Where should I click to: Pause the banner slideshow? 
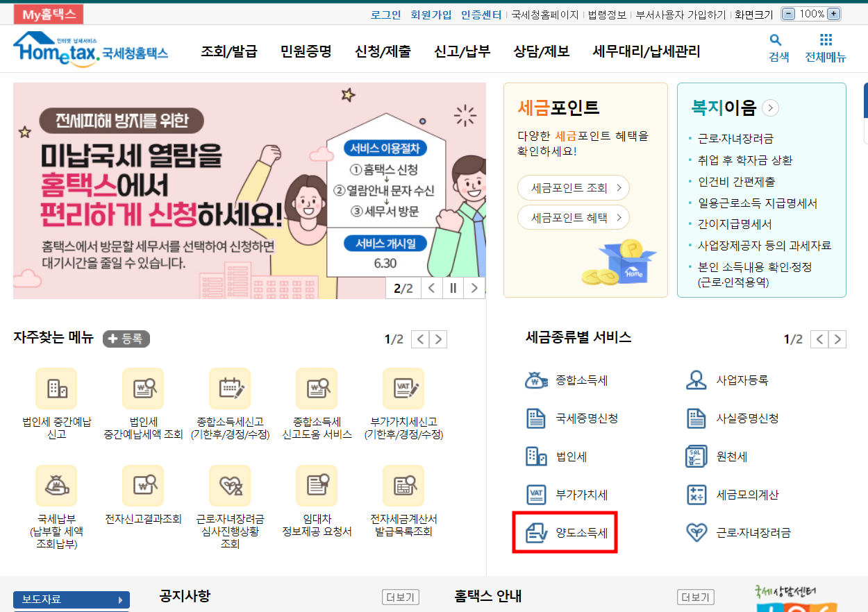[x=453, y=287]
